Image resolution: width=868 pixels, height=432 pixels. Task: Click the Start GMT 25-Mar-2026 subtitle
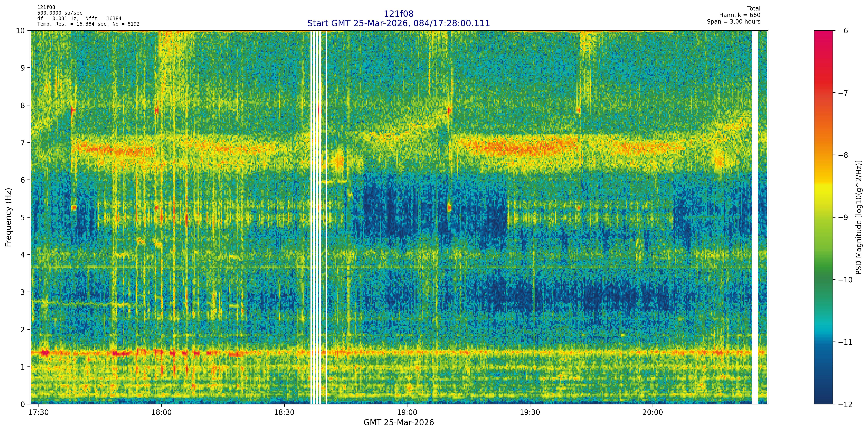point(398,23)
